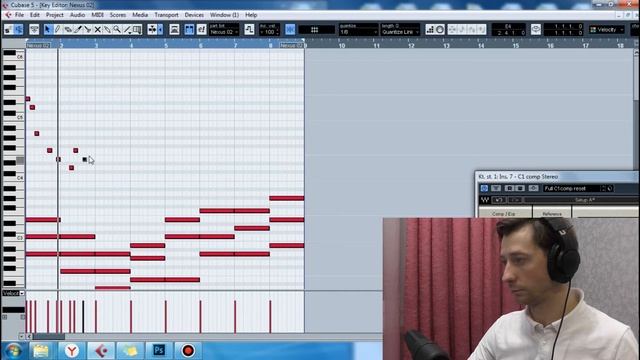The height and width of the screenshot is (360, 640).
Task: Select the Draw pencil tool
Action: tap(58, 29)
